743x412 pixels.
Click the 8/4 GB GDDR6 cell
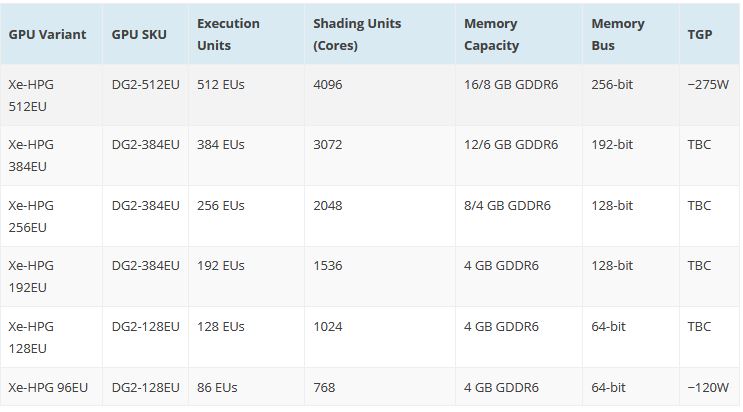coord(507,206)
